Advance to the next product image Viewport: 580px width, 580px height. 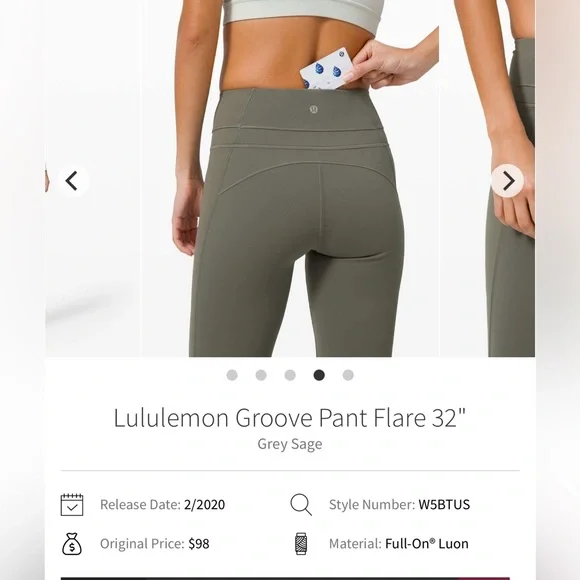point(507,181)
